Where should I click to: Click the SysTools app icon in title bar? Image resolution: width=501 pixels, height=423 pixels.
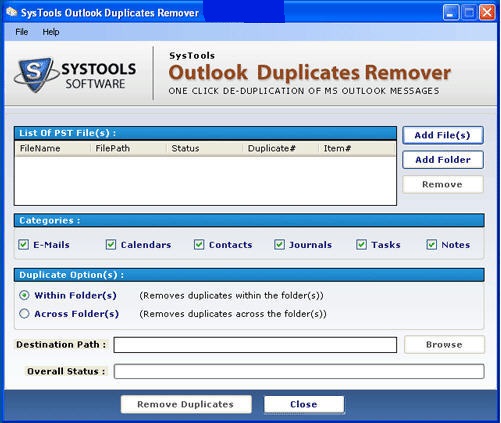pyautogui.click(x=12, y=12)
